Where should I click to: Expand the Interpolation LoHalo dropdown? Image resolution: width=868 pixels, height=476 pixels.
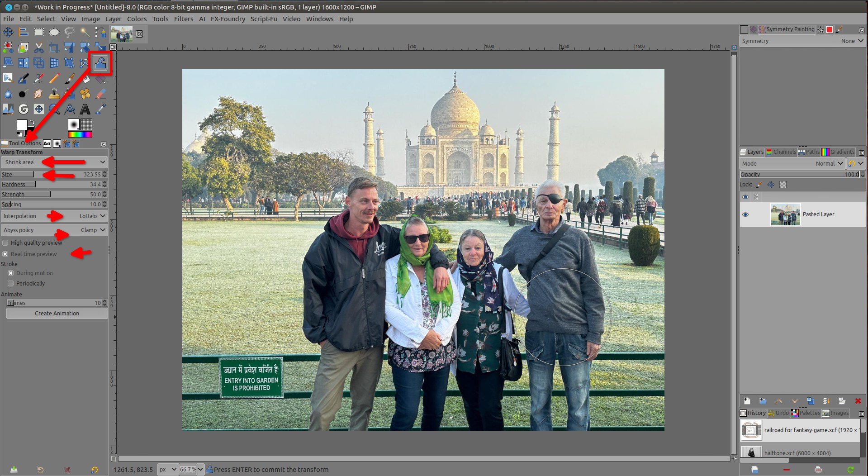click(x=54, y=216)
